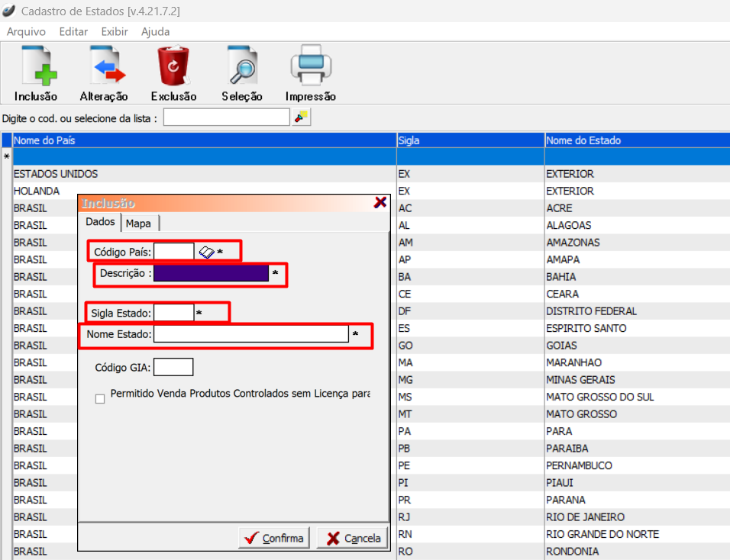Screen dimensions: 730x560
Task: Click the Nome Estado input field
Action: tap(250, 334)
